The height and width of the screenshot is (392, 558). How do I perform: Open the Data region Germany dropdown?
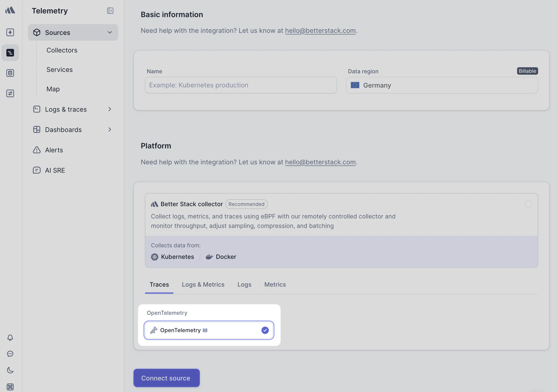point(442,85)
